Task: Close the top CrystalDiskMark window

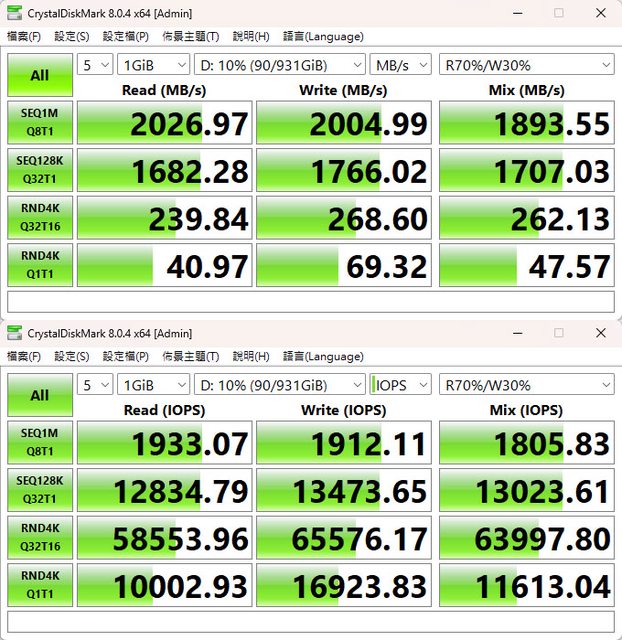Action: pyautogui.click(x=603, y=13)
